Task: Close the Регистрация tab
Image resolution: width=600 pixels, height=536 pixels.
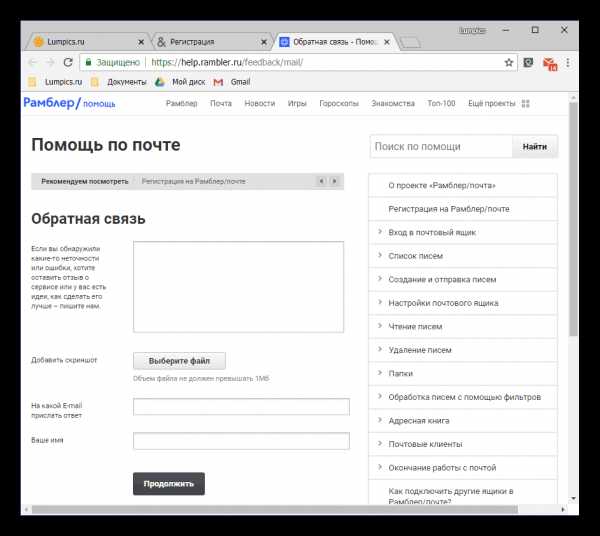Action: 264,42
